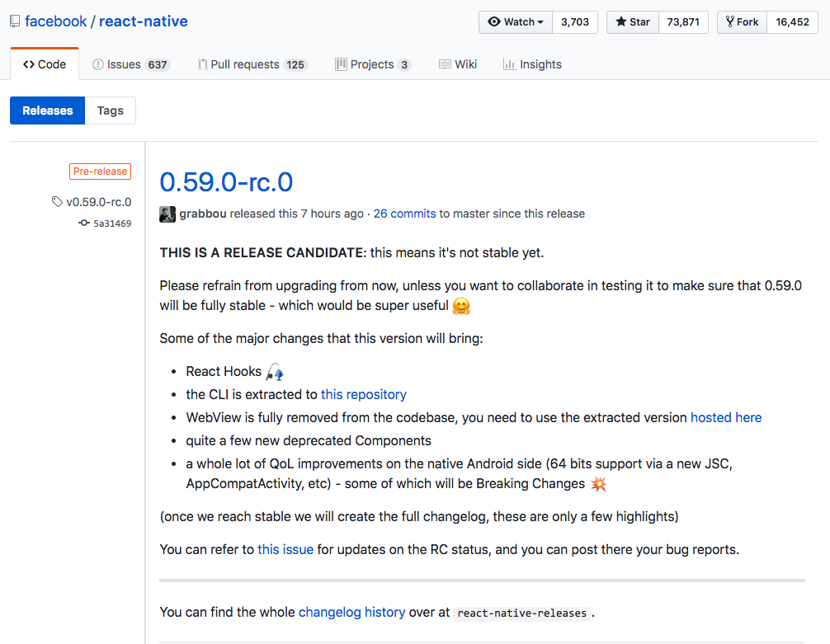830x644 pixels.
Task: Click the react-native-releases code text
Action: (x=522, y=613)
